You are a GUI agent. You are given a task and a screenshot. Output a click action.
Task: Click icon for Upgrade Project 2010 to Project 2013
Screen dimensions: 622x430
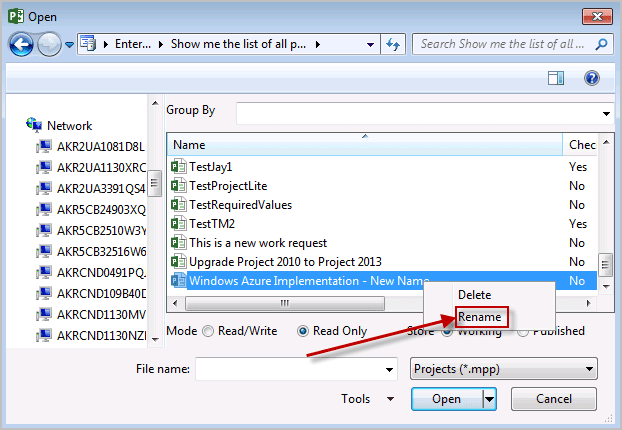click(179, 262)
